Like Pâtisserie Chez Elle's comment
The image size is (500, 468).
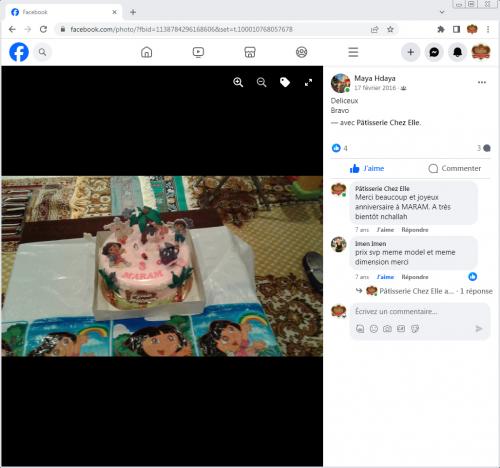tap(385, 230)
